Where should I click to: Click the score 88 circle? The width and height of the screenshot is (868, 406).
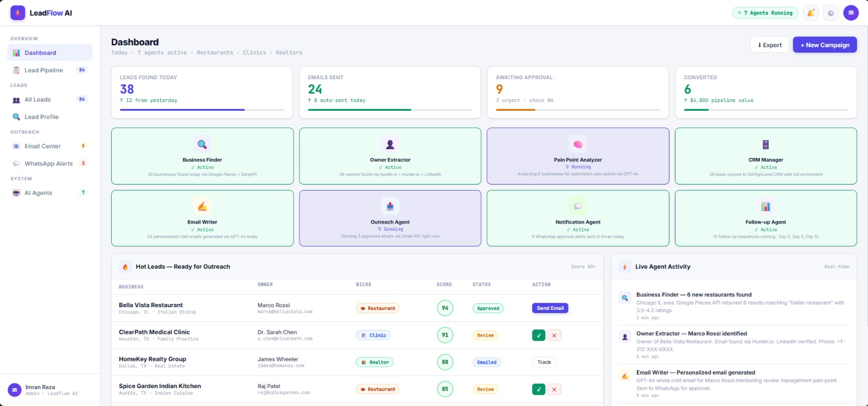(445, 362)
